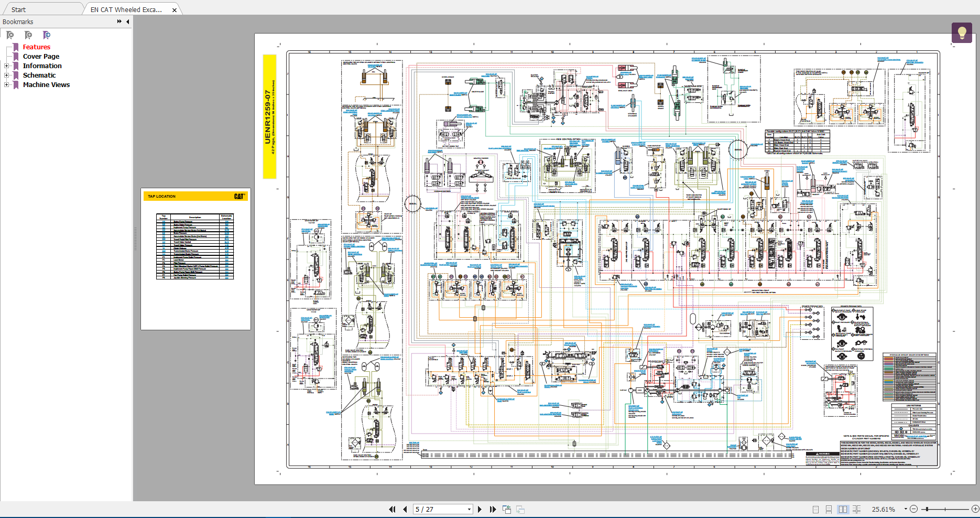Click the Features bookmark ribbon icon
Image resolution: width=980 pixels, height=518 pixels.
(x=16, y=47)
